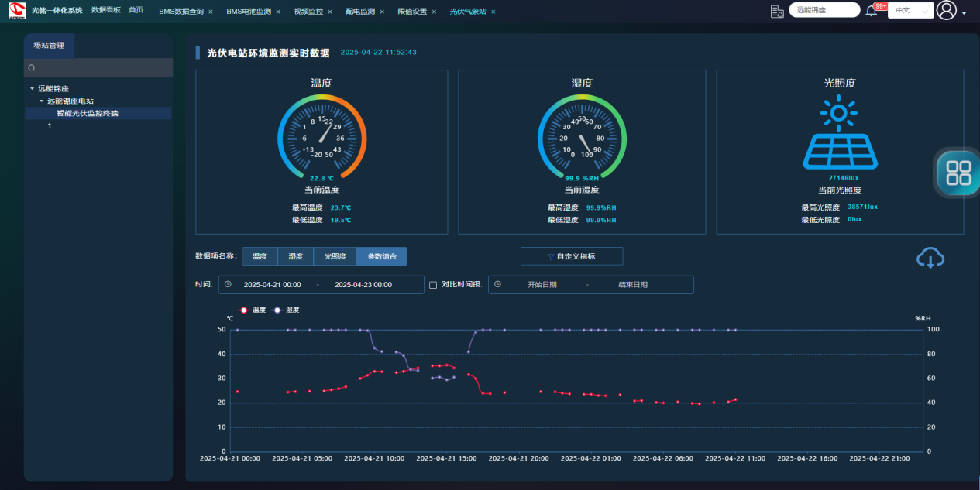
Task: Click the cloud download icon
Action: tap(930, 258)
